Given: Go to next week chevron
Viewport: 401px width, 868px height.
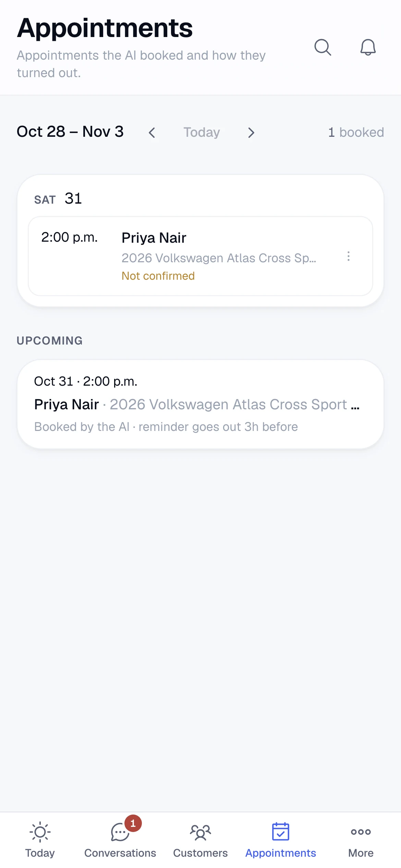Looking at the screenshot, I should [251, 133].
